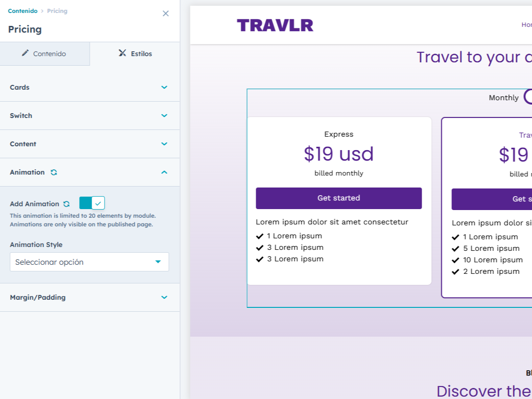The height and width of the screenshot is (399, 532).
Task: Switch billing period with the Monthly toggle
Action: click(528, 97)
